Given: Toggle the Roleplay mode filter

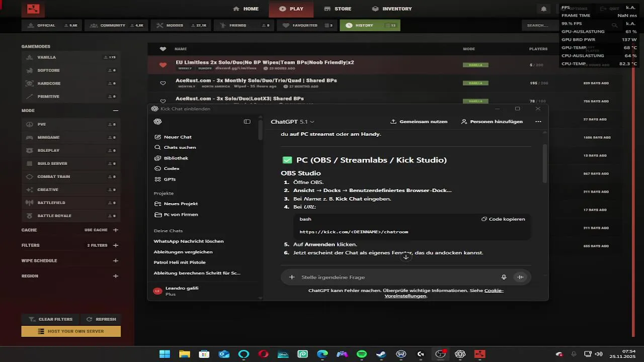Looking at the screenshot, I should point(71,150).
